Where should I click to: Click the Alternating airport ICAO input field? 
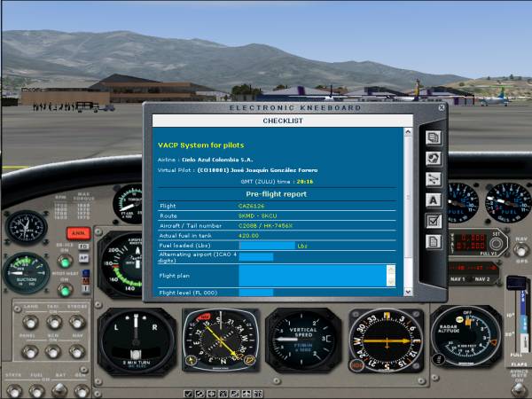[x=256, y=257]
